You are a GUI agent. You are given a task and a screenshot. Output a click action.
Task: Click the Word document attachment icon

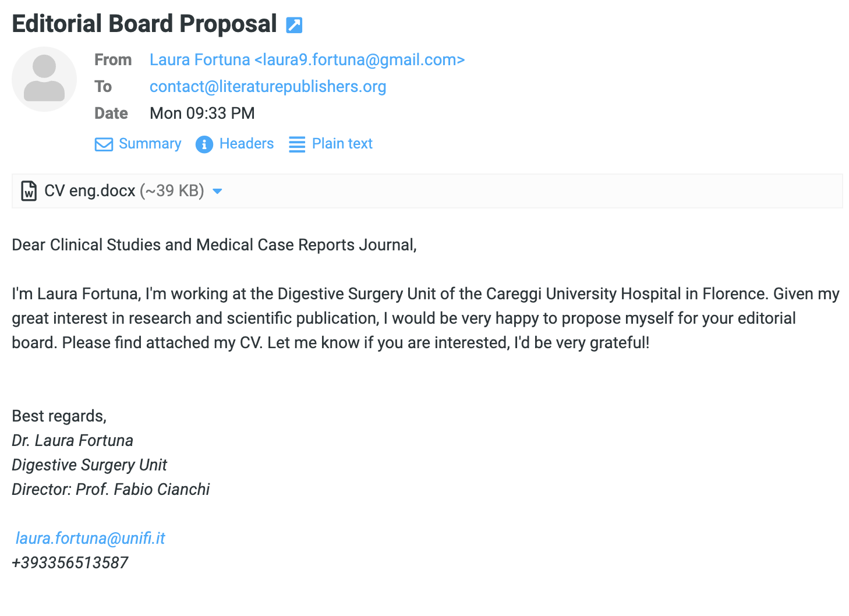[x=29, y=191]
